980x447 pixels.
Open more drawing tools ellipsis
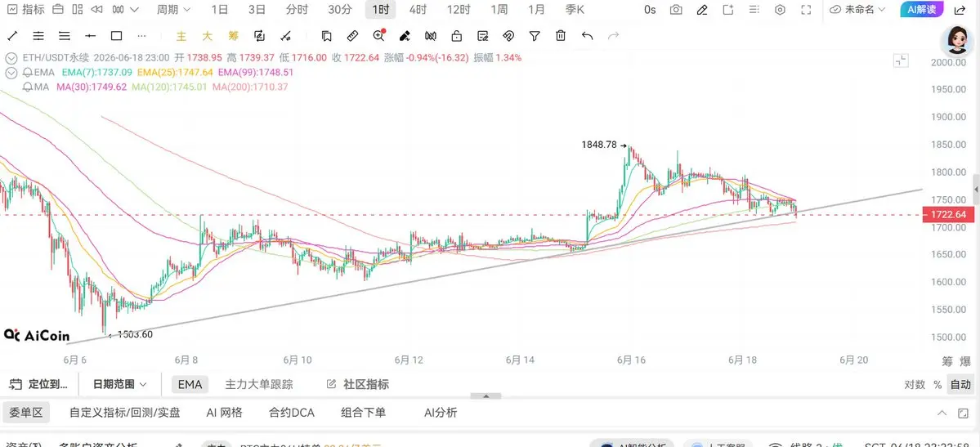[x=142, y=36]
